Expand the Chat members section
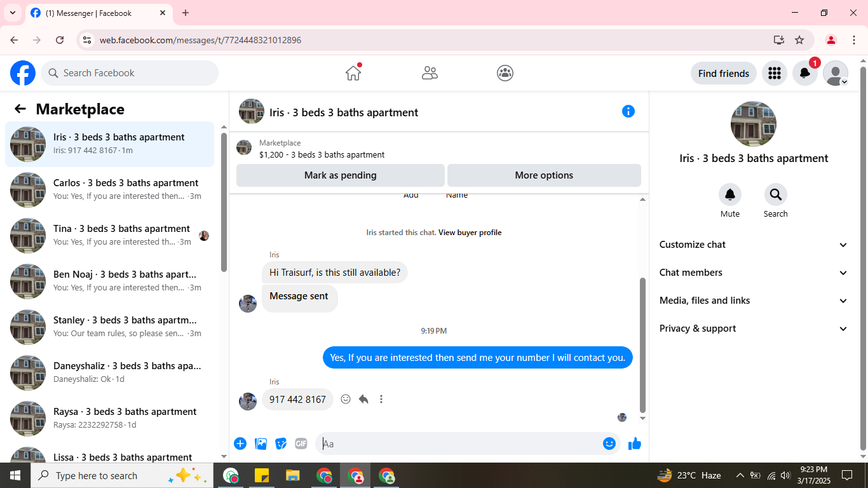The width and height of the screenshot is (868, 488). pos(754,273)
